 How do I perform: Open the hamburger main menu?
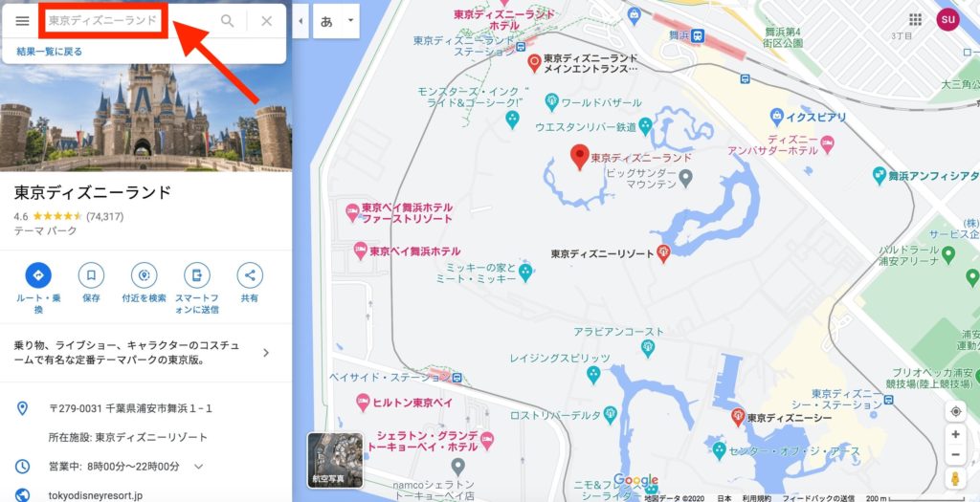23,21
